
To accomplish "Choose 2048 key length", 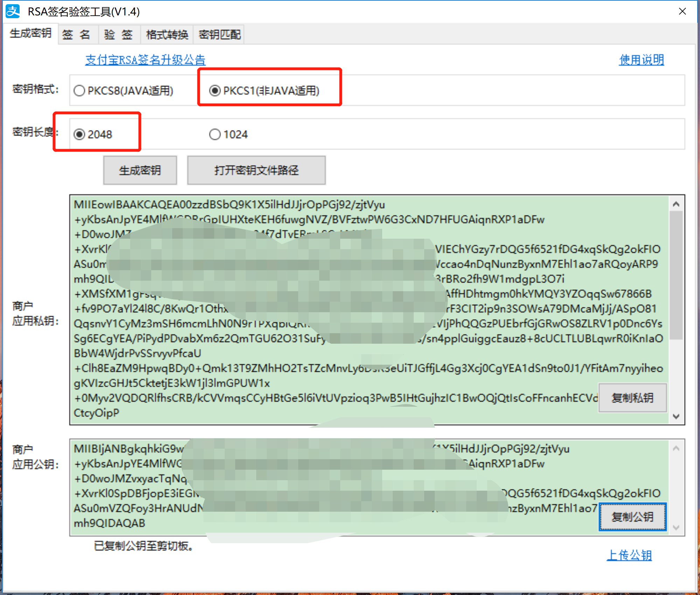I will [x=80, y=135].
